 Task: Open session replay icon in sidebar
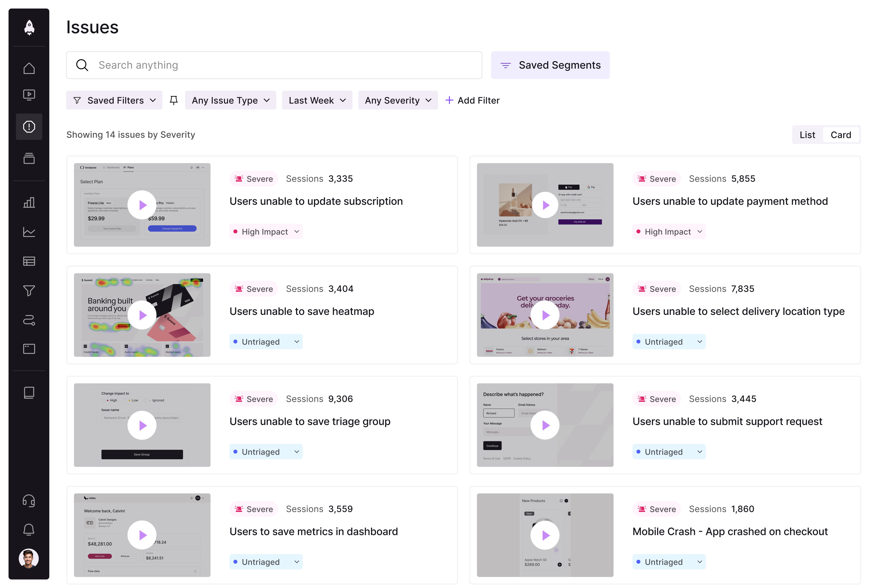(29, 95)
